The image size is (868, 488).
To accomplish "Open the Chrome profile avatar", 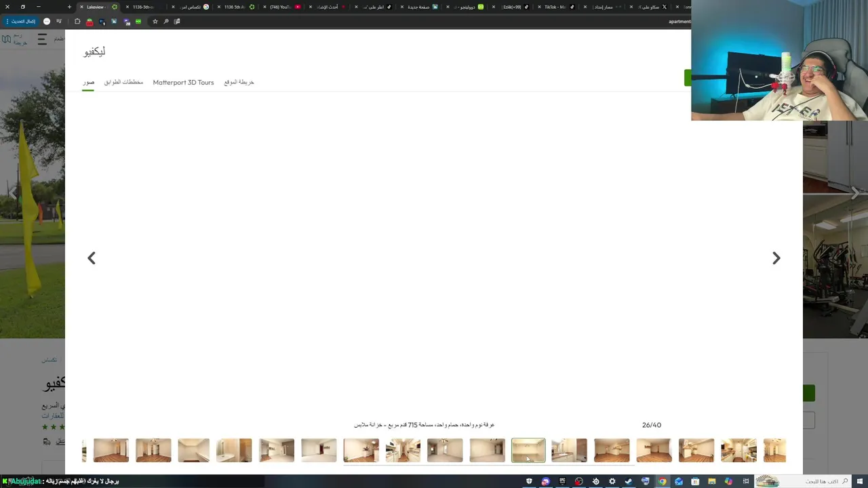I will click(x=47, y=21).
